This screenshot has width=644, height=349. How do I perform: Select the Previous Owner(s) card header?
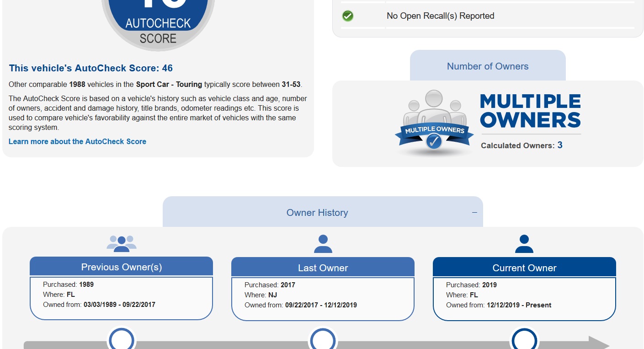coord(122,266)
